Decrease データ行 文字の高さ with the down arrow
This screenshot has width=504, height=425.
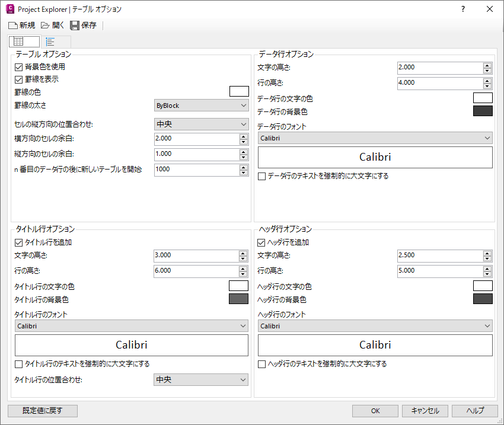[487, 70]
